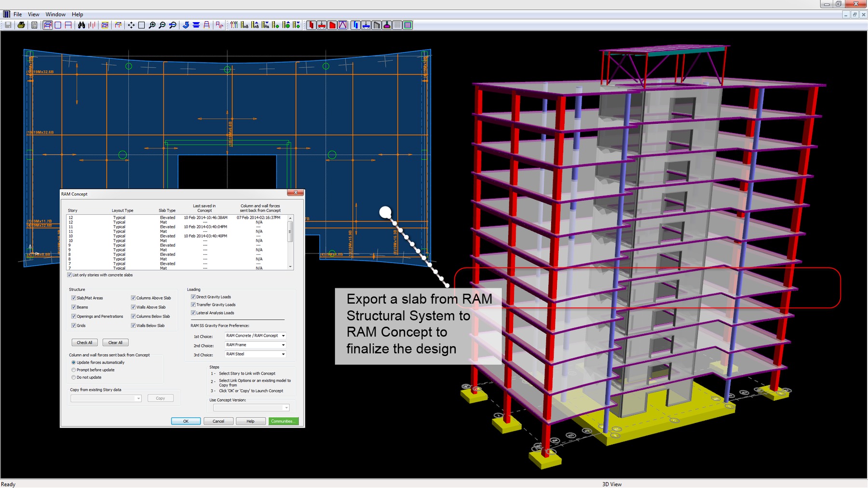Open the 1st Choice dropdown
This screenshot has width=868, height=488.
click(x=283, y=336)
